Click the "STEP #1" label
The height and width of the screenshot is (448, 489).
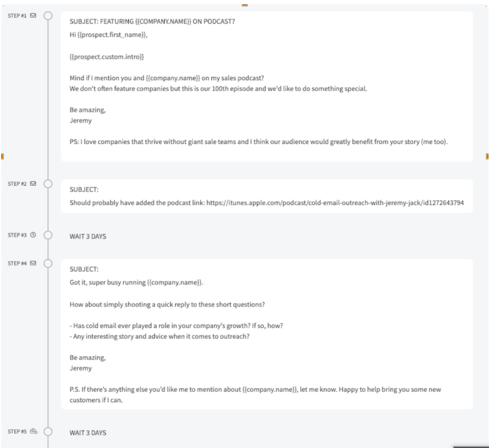tap(17, 16)
